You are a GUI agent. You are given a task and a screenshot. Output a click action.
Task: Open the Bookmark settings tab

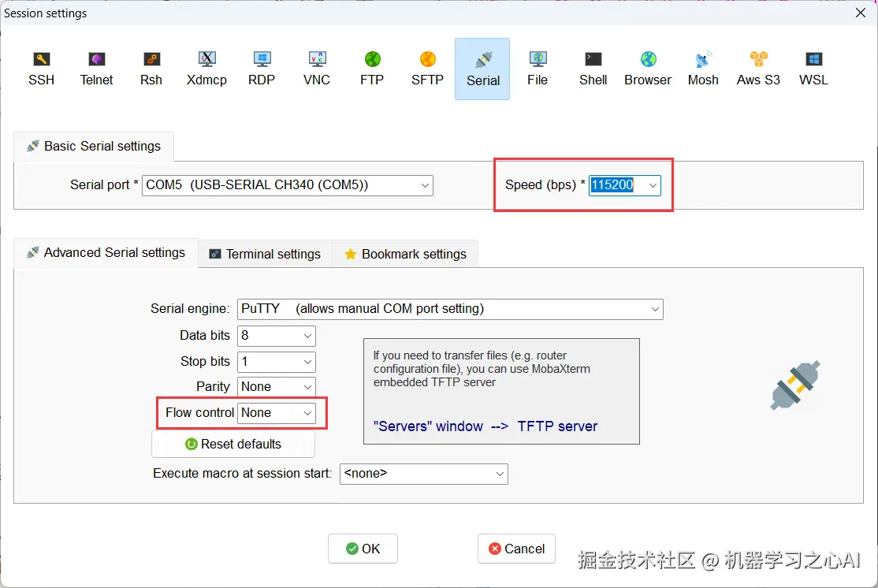pyautogui.click(x=405, y=255)
